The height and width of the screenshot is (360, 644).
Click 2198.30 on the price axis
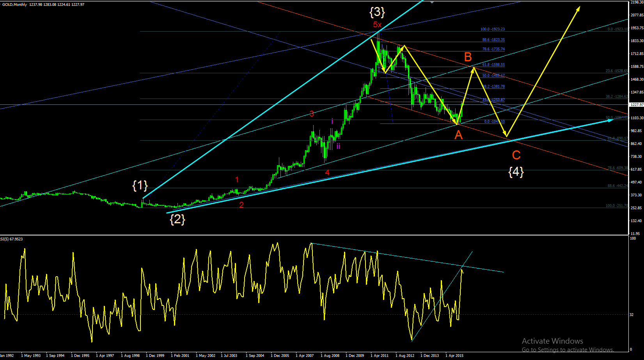click(637, 2)
